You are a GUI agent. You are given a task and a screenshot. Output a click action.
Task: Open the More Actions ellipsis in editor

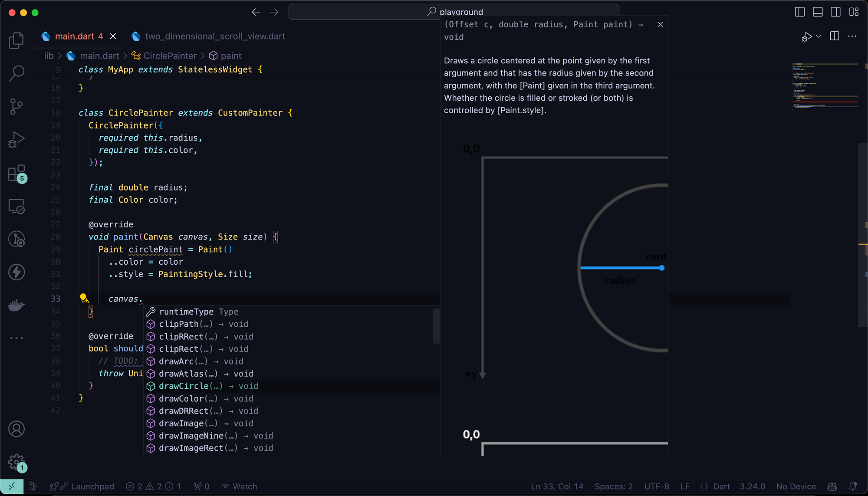[x=852, y=36]
